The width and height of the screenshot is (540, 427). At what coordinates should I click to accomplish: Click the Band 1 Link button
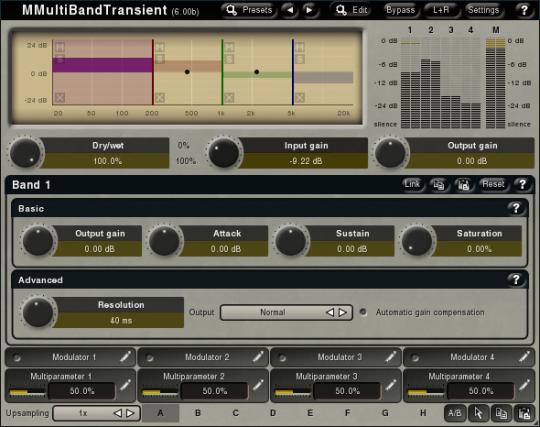coord(412,184)
